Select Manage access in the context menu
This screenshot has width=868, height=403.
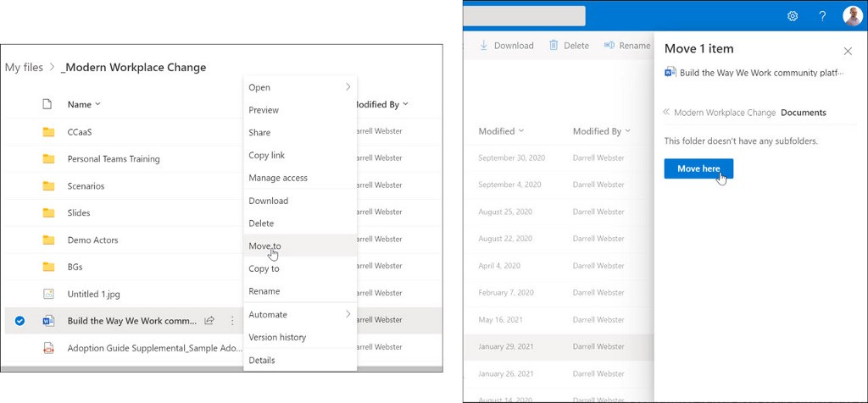300,178
